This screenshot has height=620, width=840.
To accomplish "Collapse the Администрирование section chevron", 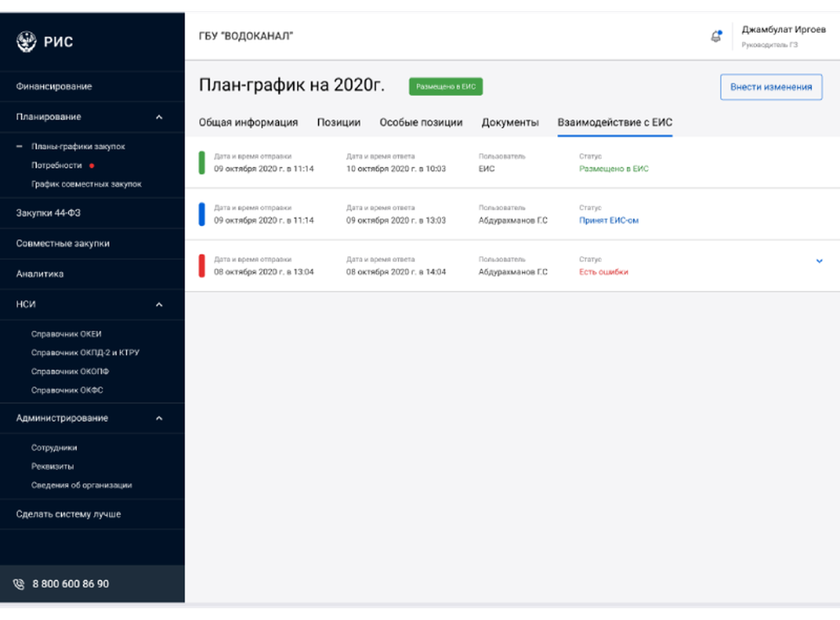I will click(159, 418).
